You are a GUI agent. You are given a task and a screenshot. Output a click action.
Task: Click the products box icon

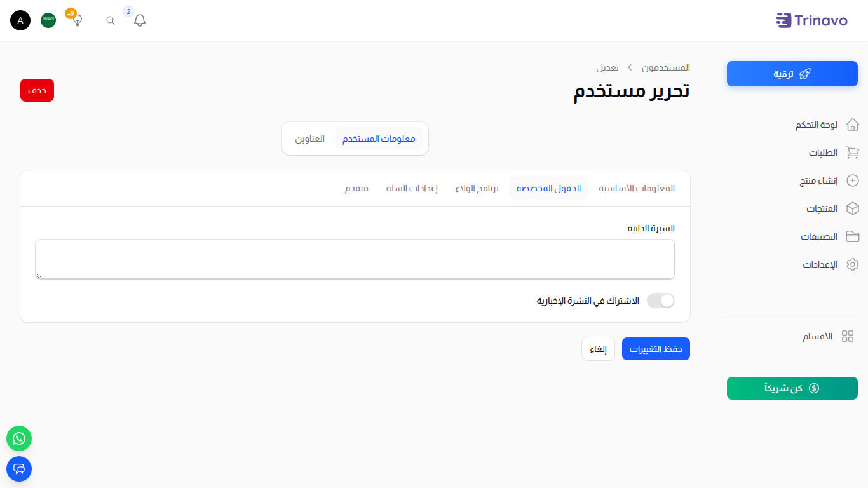pos(853,208)
